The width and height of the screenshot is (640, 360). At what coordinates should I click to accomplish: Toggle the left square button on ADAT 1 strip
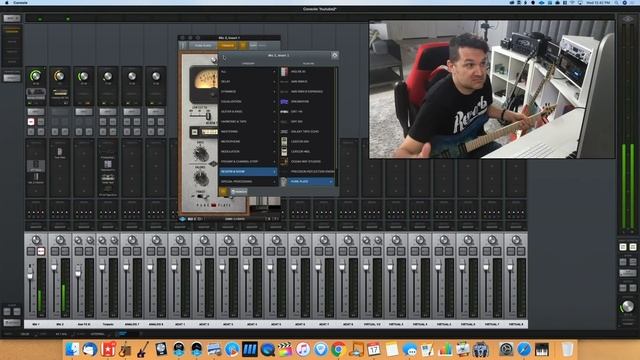tap(175, 251)
